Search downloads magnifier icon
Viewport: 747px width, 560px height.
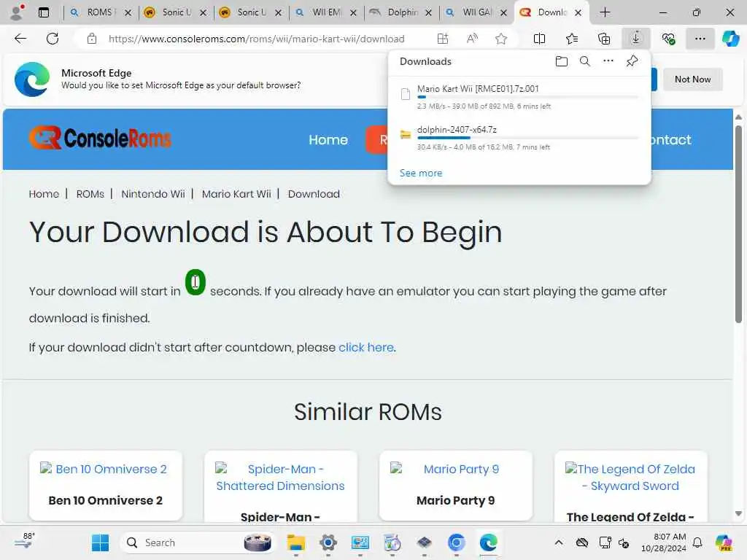(x=584, y=61)
